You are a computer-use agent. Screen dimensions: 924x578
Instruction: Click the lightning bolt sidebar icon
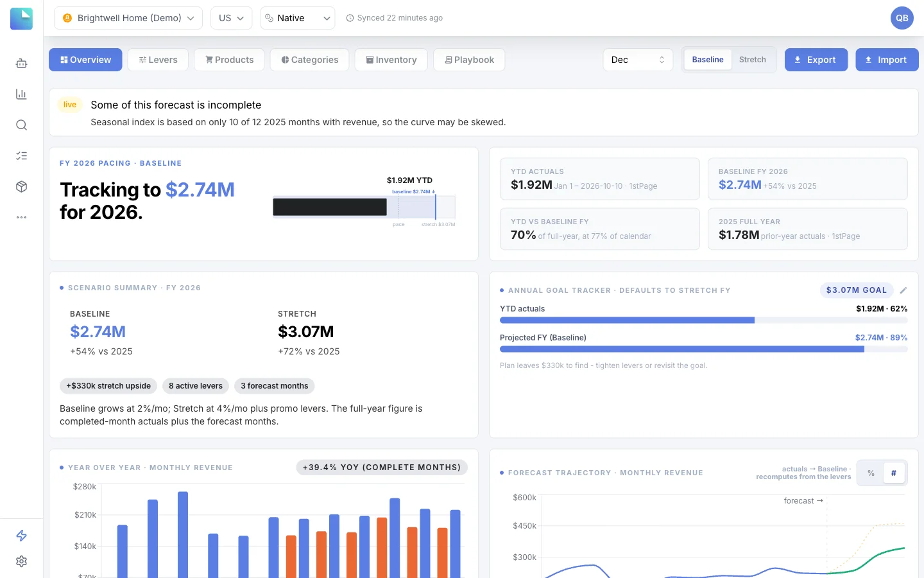[21, 536]
